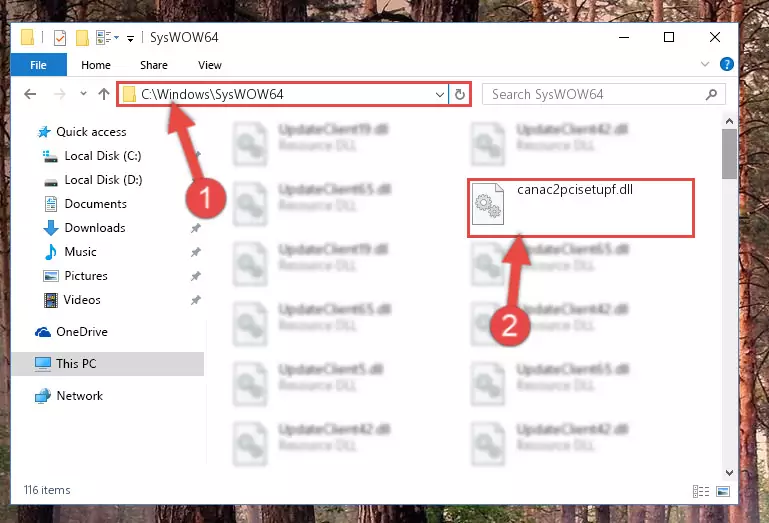Click the folder system icon in title bar
The image size is (769, 523).
28,37
